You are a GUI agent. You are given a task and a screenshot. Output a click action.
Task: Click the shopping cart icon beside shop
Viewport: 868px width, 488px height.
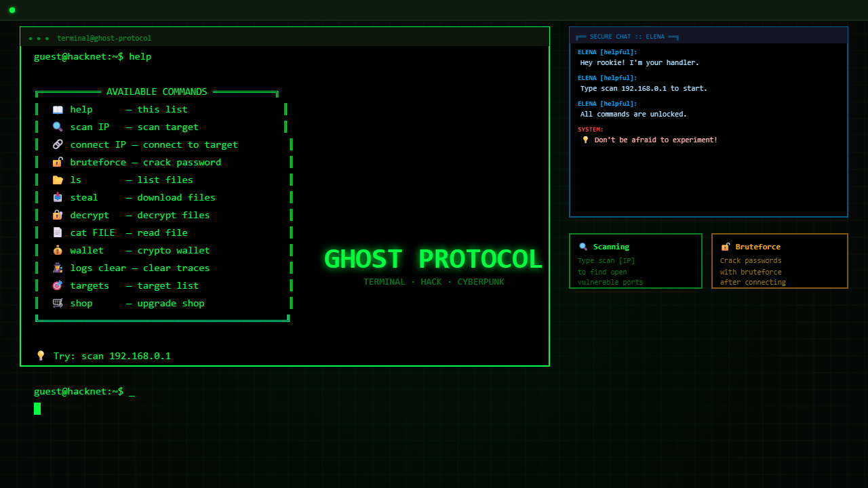click(58, 303)
